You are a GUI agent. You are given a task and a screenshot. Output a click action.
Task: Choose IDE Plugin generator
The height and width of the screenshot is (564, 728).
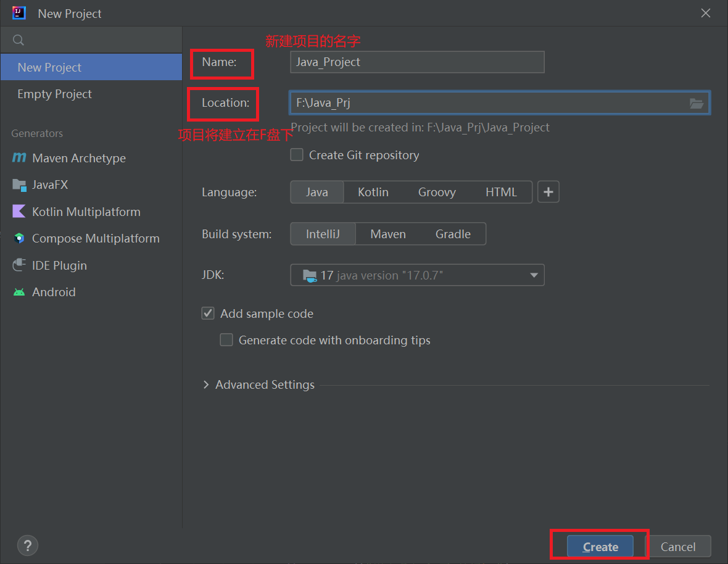(x=91, y=265)
